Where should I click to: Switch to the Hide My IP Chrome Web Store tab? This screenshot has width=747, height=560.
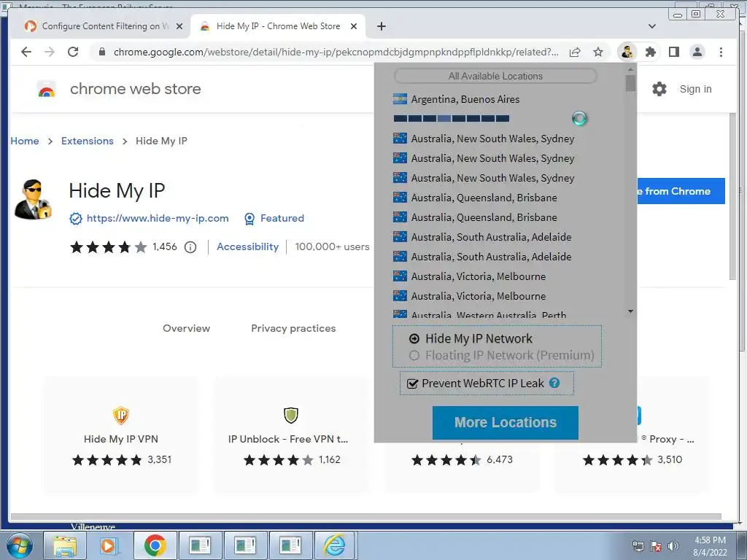(x=278, y=26)
